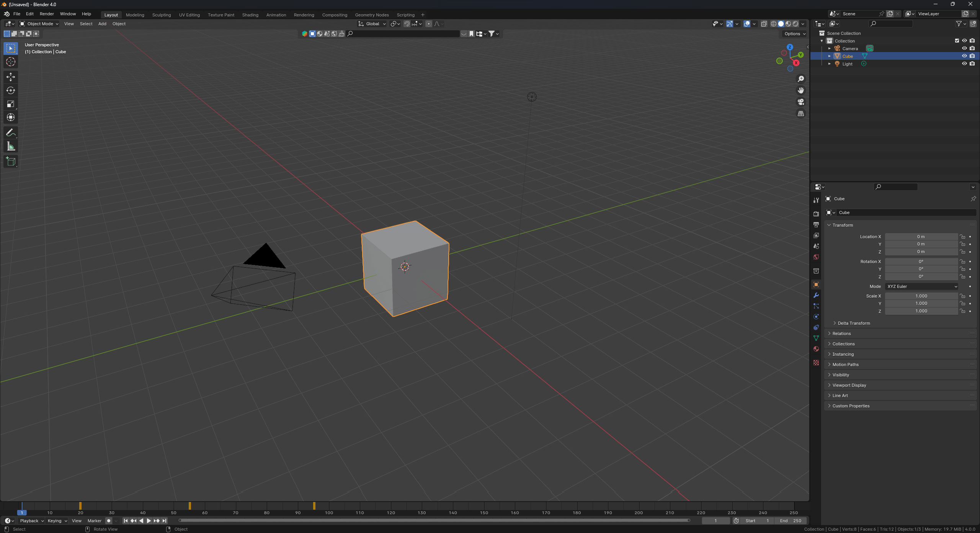Screen dimensions: 980x533
Task: Select the Move tool
Action: (11, 77)
